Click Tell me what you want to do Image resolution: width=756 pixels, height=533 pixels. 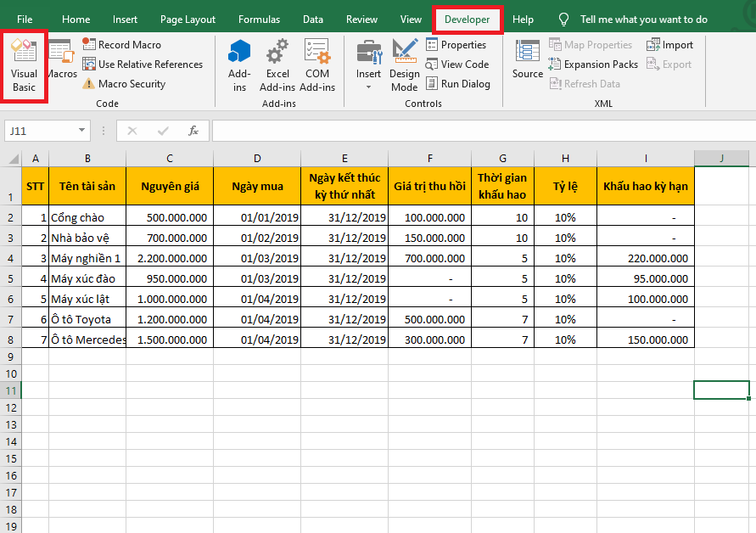pyautogui.click(x=644, y=20)
